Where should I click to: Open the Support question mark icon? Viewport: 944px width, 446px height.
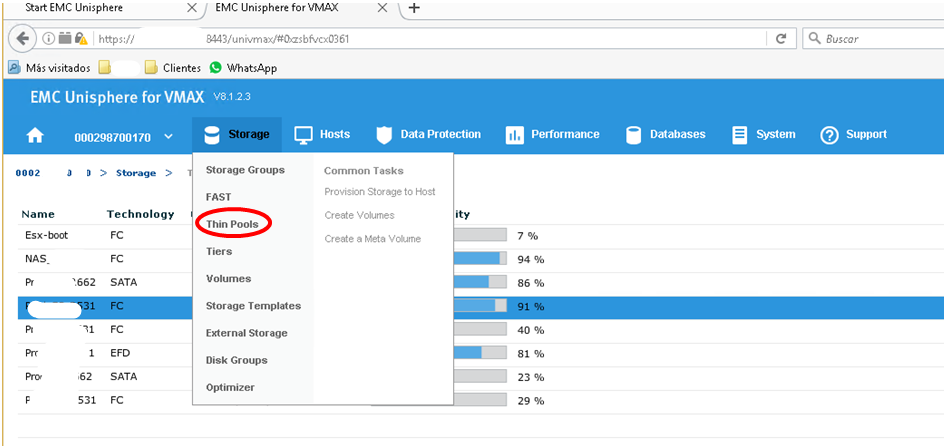(x=830, y=136)
